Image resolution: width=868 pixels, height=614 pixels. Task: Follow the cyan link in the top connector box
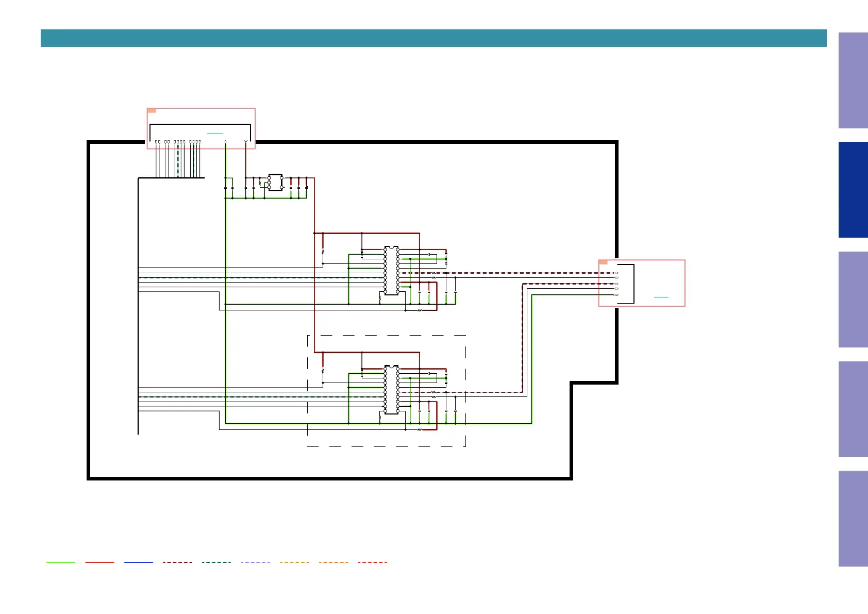tap(215, 134)
